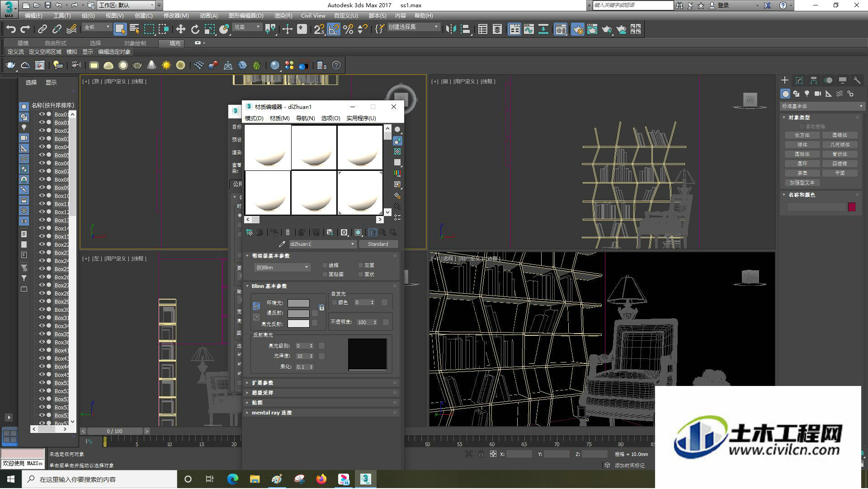Open the Hierarchy tab in command panel
Viewport: 868px width, 489px height.
click(x=814, y=80)
